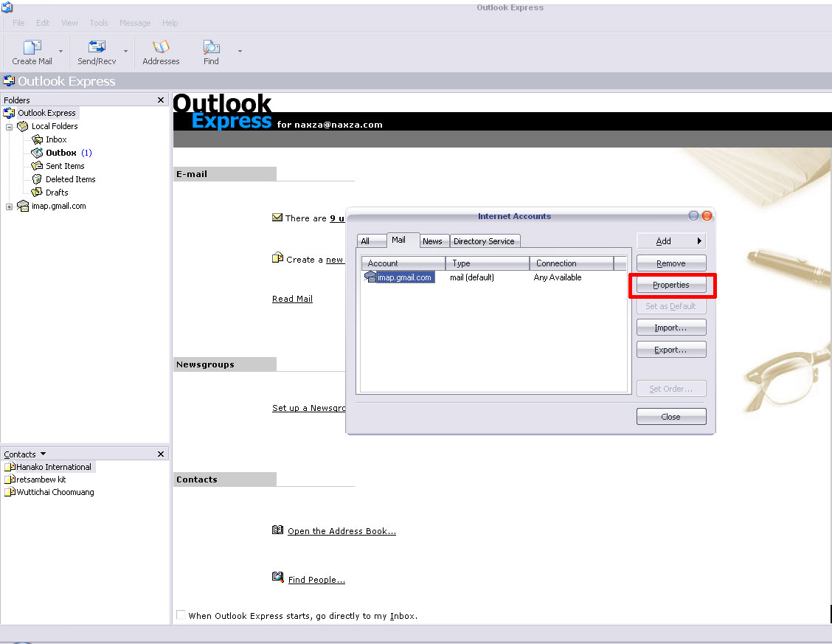Open the Edit menu

pyautogui.click(x=43, y=23)
